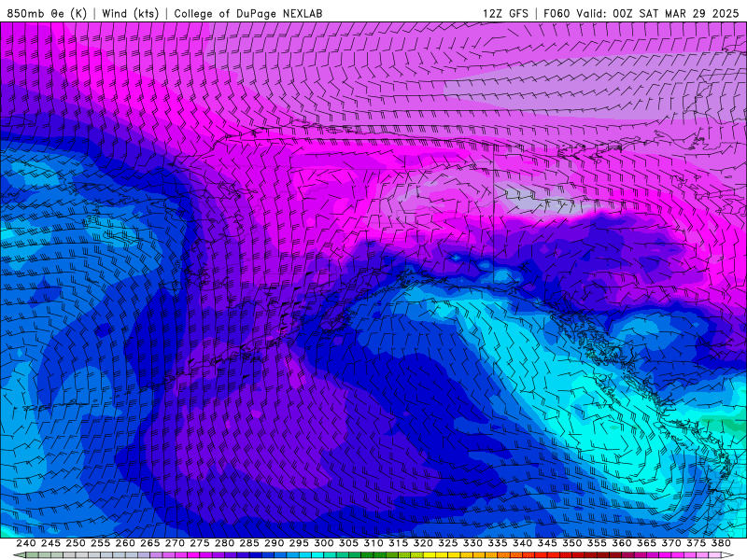Click the 'Wind (kts)' header label

pos(130,13)
